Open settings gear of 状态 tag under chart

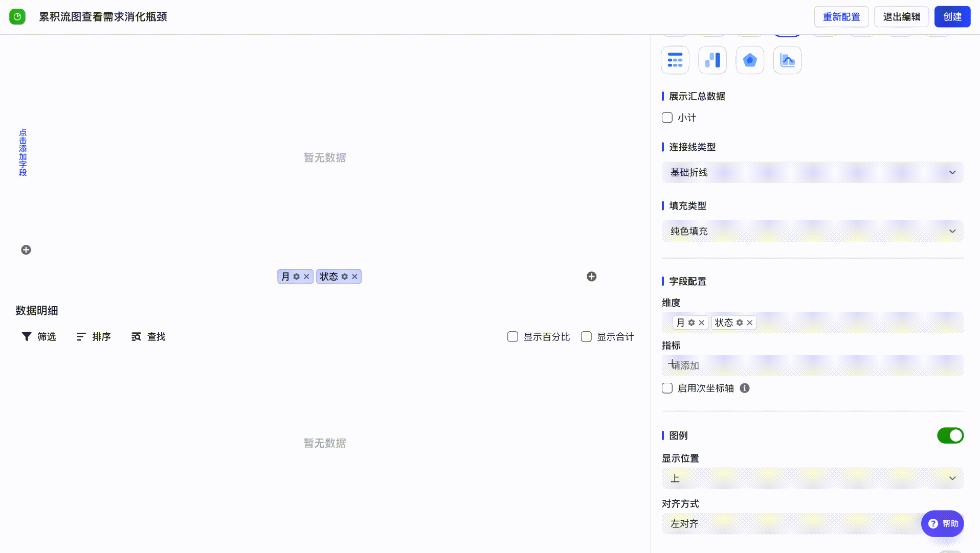pyautogui.click(x=345, y=276)
